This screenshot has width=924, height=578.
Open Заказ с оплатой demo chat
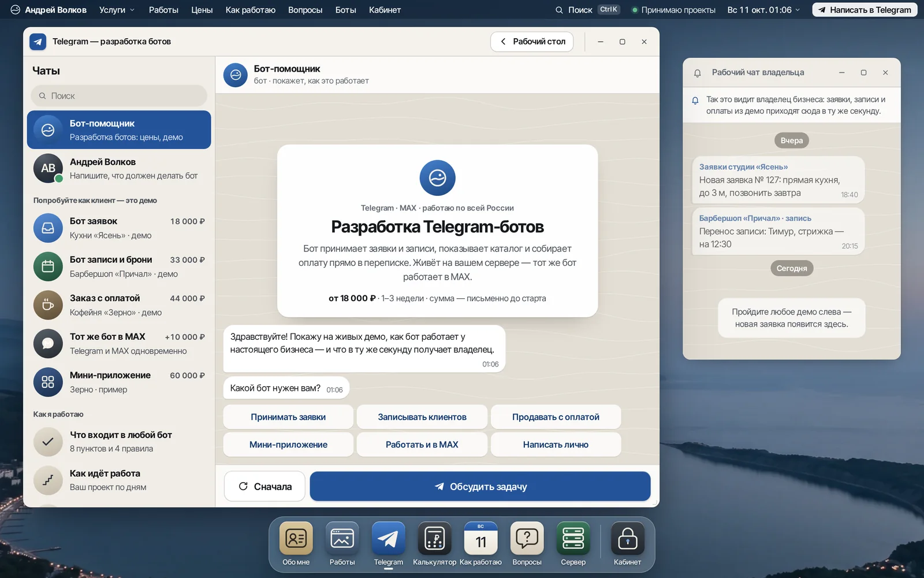(119, 305)
